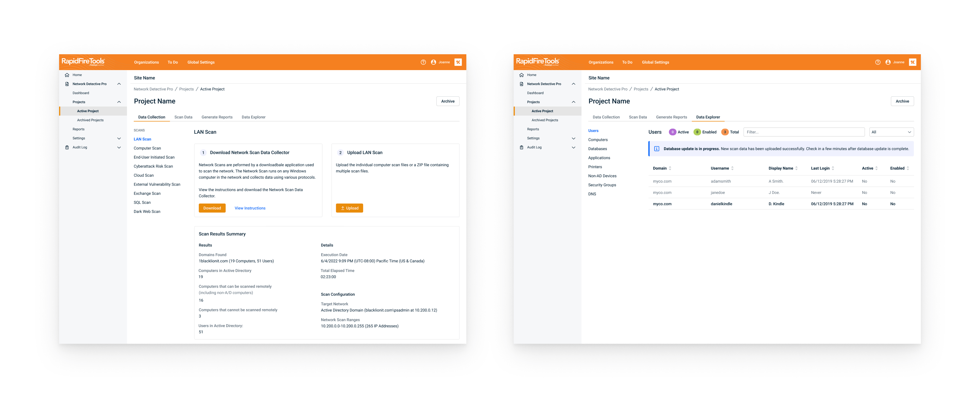Click the Filter text input field
The height and width of the screenshot is (398, 980).
point(804,132)
